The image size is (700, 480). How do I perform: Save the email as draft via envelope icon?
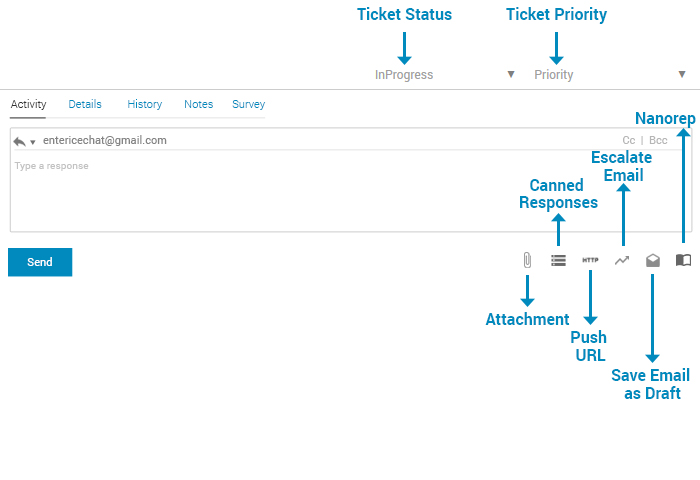[x=652, y=260]
